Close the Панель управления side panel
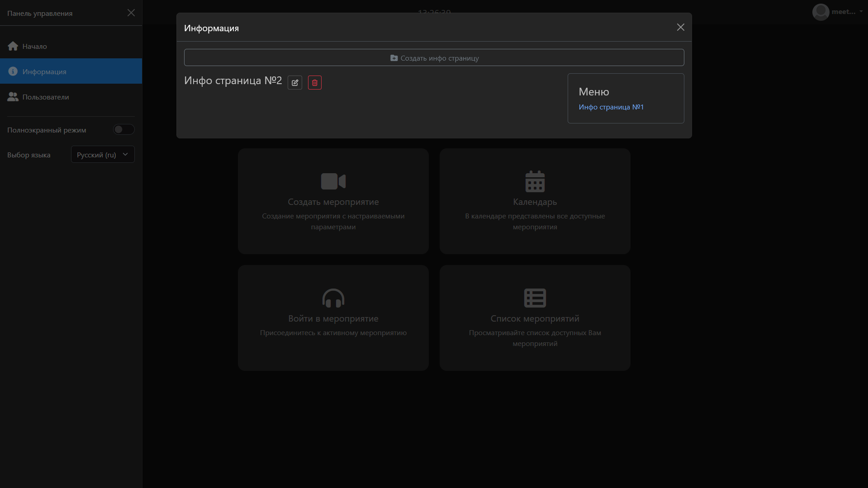The height and width of the screenshot is (488, 868). pos(131,13)
